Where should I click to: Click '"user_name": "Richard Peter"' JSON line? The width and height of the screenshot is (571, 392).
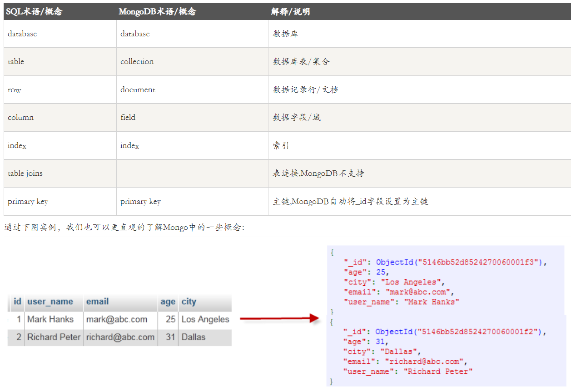[408, 372]
